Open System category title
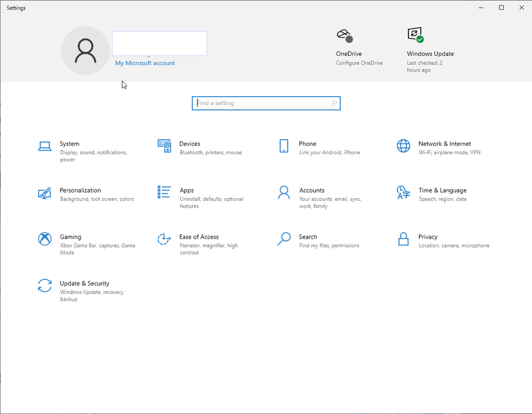This screenshot has width=532, height=414. (70, 144)
